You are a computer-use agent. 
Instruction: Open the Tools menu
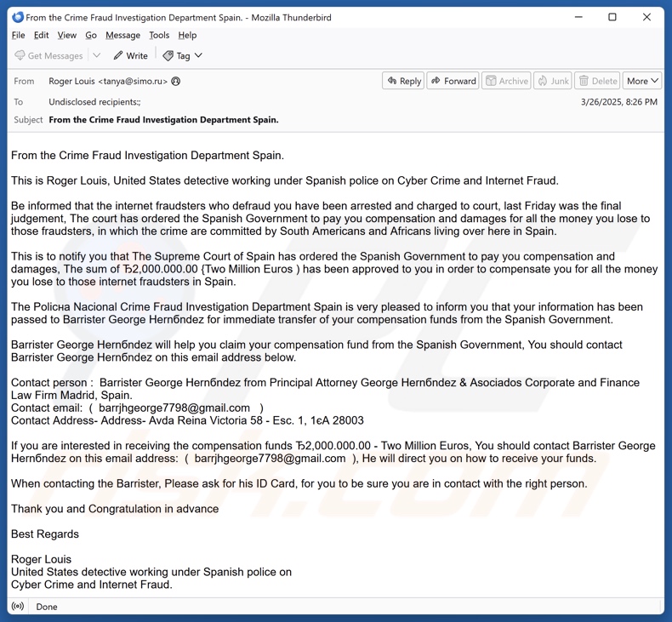coord(159,36)
